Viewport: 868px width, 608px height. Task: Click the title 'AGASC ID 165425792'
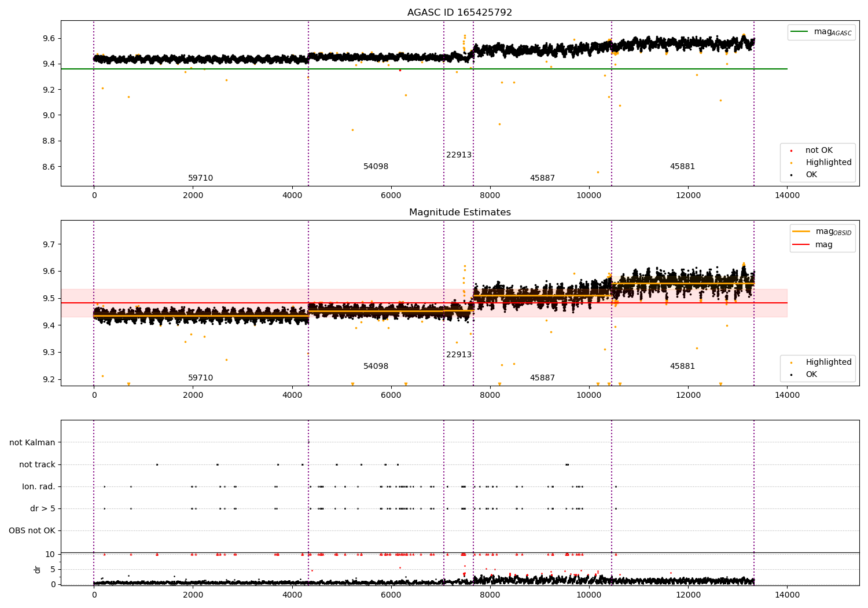pyautogui.click(x=459, y=12)
